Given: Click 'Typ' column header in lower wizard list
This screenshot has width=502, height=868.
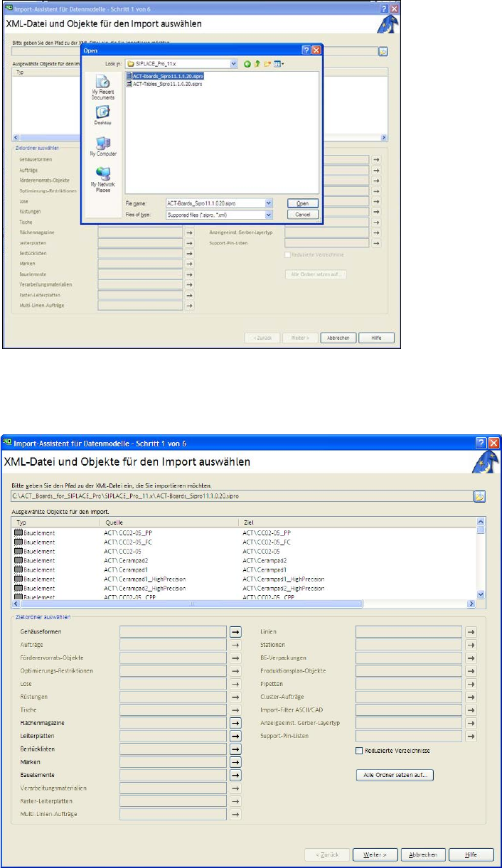Looking at the screenshot, I should click(x=57, y=522).
